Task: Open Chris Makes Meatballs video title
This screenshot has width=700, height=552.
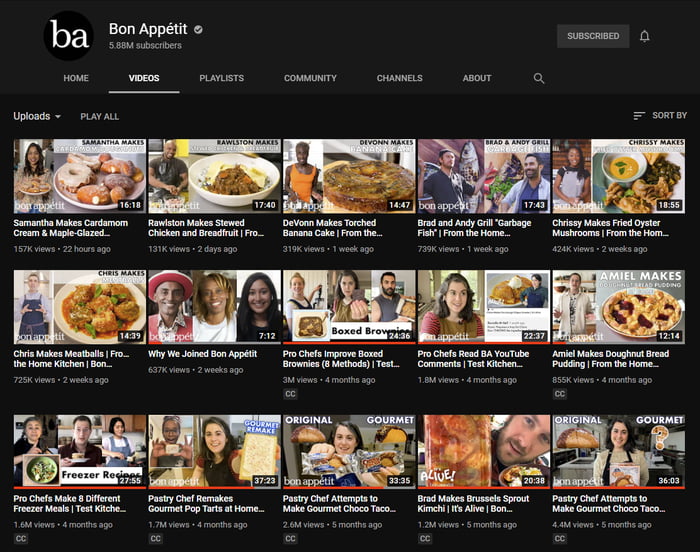Action: [71, 359]
